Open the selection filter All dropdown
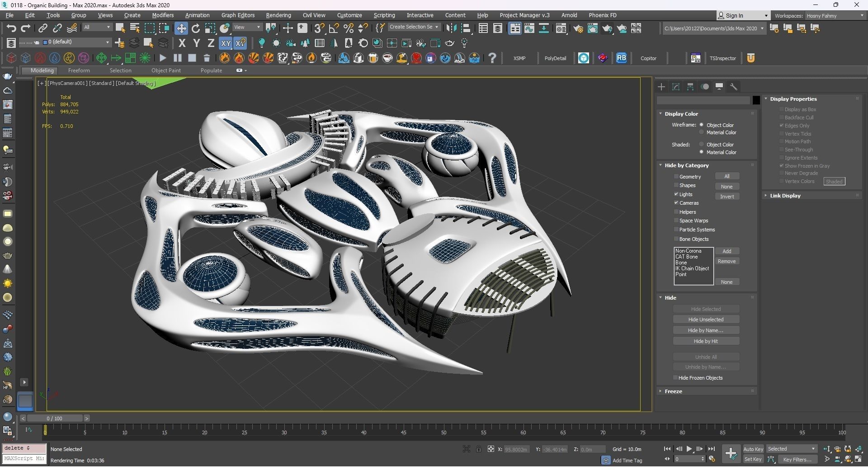Image resolution: width=868 pixels, height=470 pixels. (97, 27)
